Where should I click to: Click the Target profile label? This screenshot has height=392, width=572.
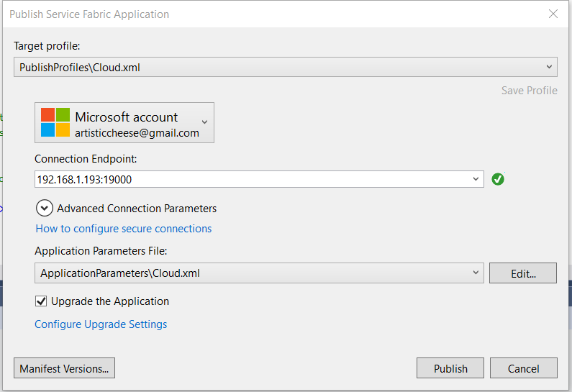tap(47, 46)
